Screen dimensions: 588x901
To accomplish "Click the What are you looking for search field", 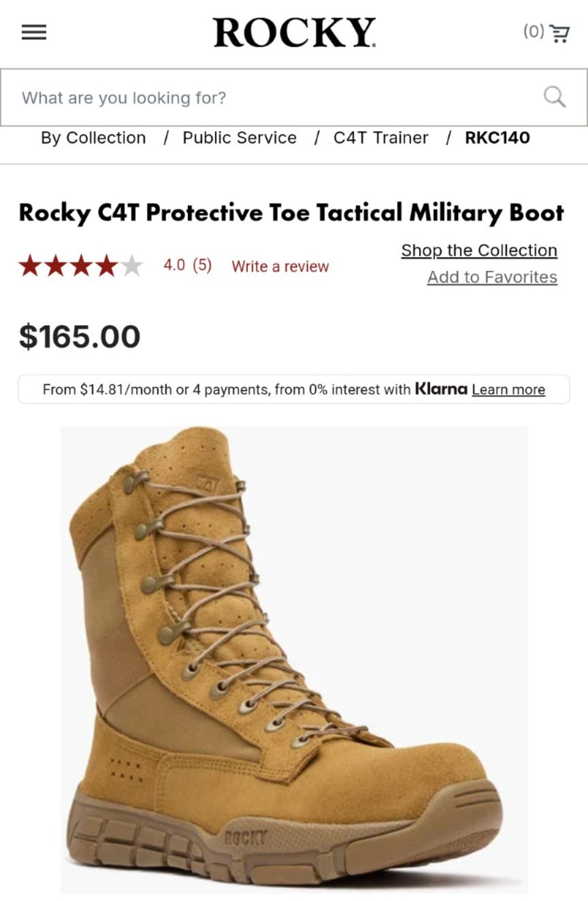I will click(204, 97).
